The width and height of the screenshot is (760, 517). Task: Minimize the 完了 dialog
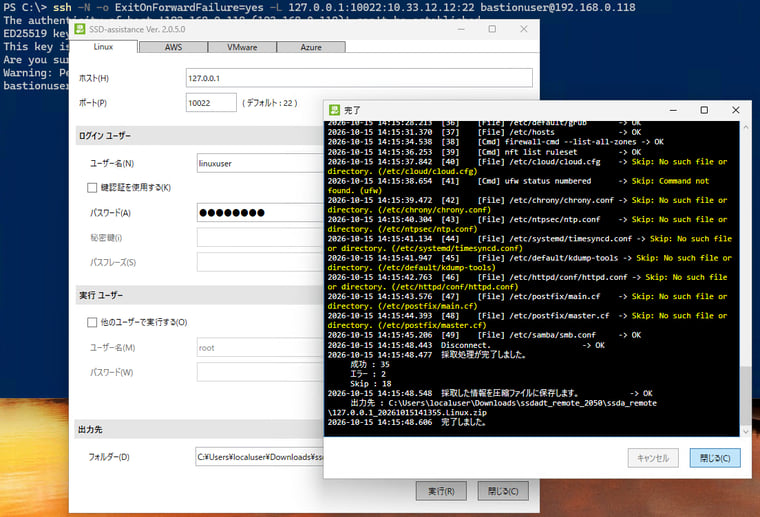point(673,110)
